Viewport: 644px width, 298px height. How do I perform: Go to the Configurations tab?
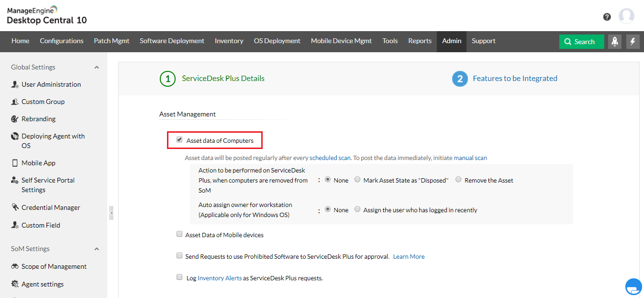tap(62, 41)
